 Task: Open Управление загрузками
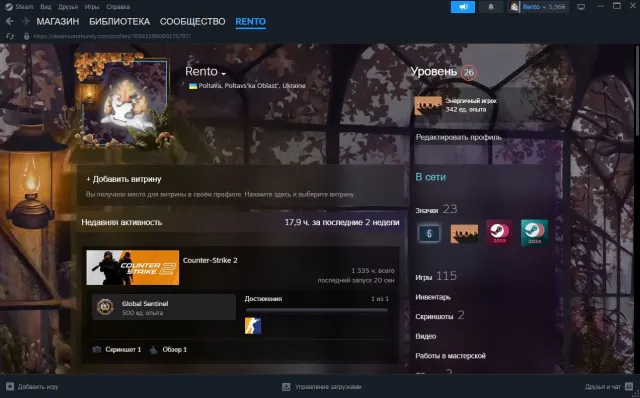[328, 387]
